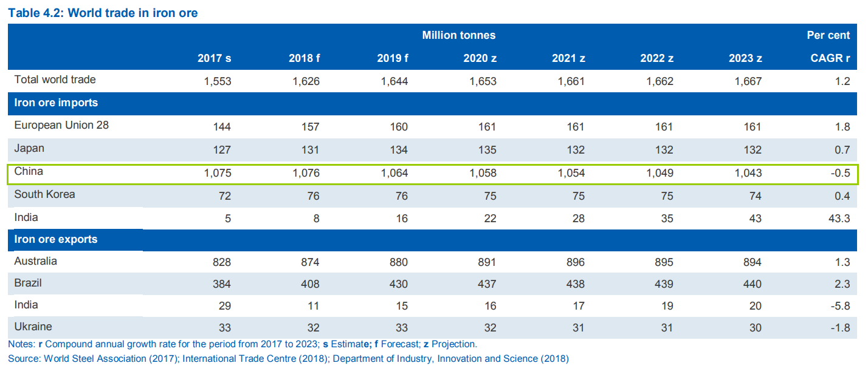Select total world trade 2023 value 1,667

pos(748,81)
